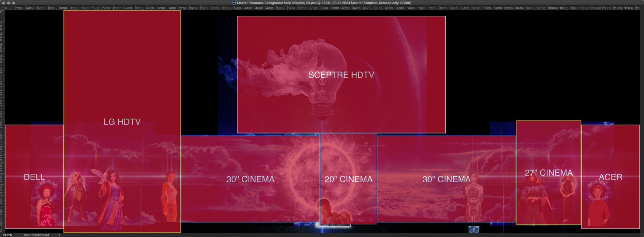Click the 27" CINEMA label

[549, 173]
